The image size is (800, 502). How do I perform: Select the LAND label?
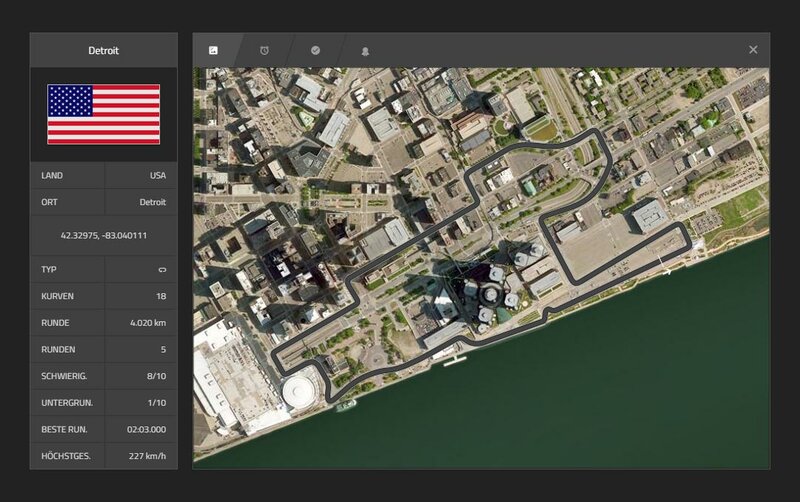52,175
